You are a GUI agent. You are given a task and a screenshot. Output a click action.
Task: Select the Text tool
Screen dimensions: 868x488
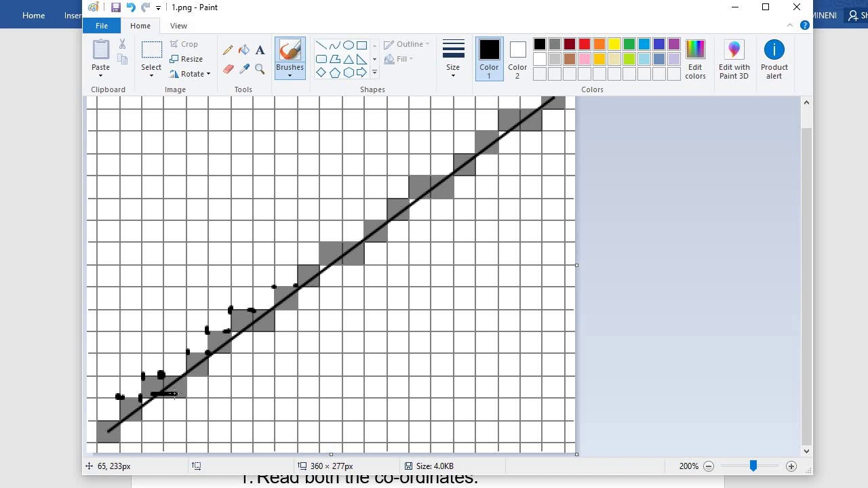[260, 50]
